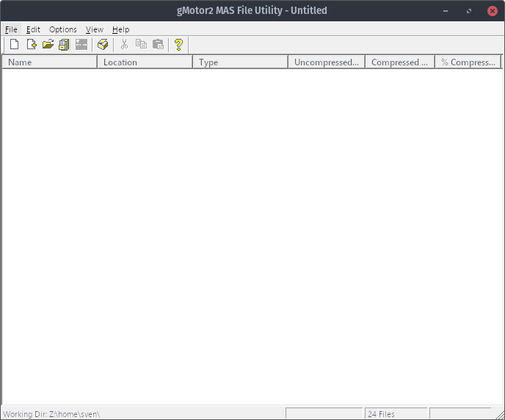Maximize the MAS File Utility window
This screenshot has width=505, height=420.
point(469,11)
